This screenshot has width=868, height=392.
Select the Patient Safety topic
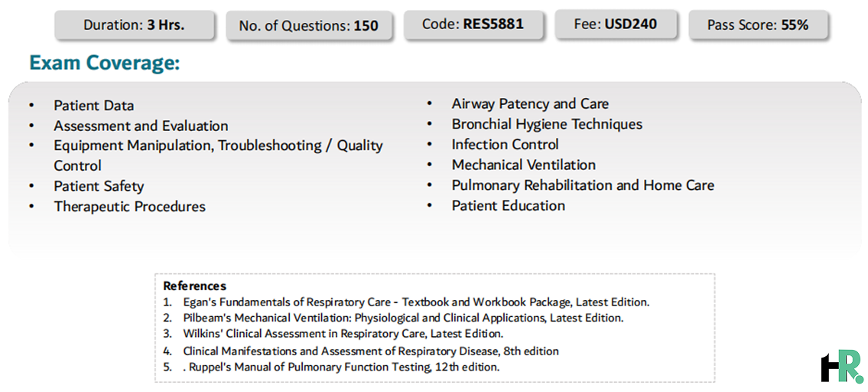(99, 186)
